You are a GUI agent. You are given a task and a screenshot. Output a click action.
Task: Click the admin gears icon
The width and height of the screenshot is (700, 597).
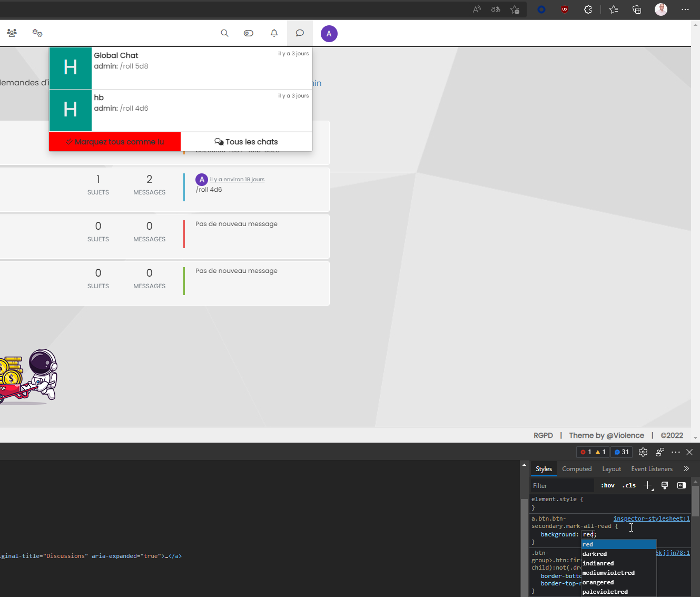[x=37, y=33]
